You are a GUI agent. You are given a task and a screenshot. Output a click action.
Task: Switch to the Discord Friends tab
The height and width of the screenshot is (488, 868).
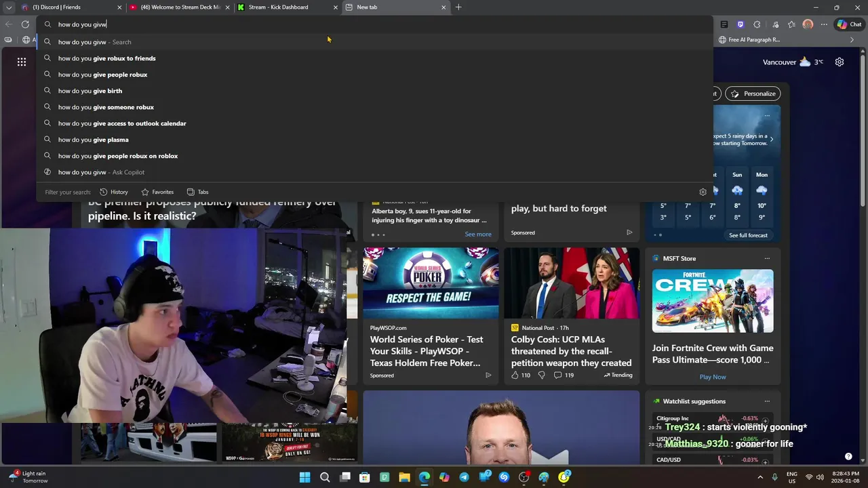(x=71, y=7)
